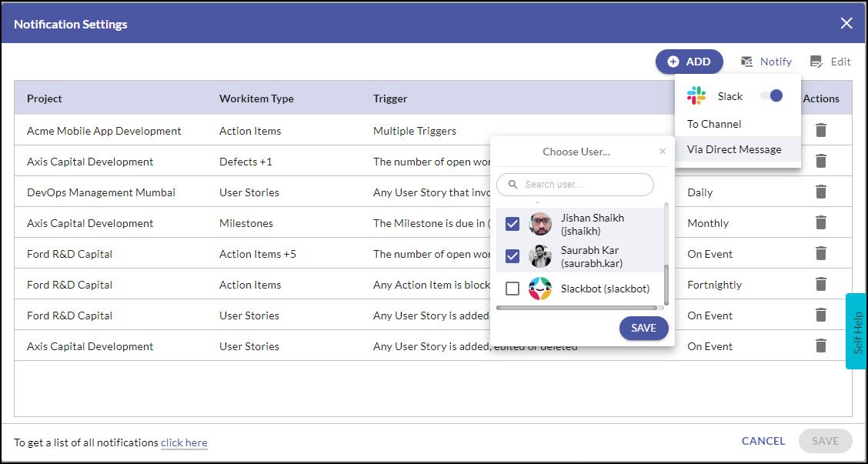
Task: Click Jishan Shaikh (jshaikh) name text
Action: pos(593,224)
